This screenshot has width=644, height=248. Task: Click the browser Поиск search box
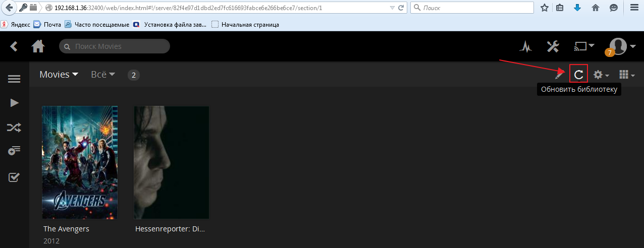pyautogui.click(x=472, y=8)
